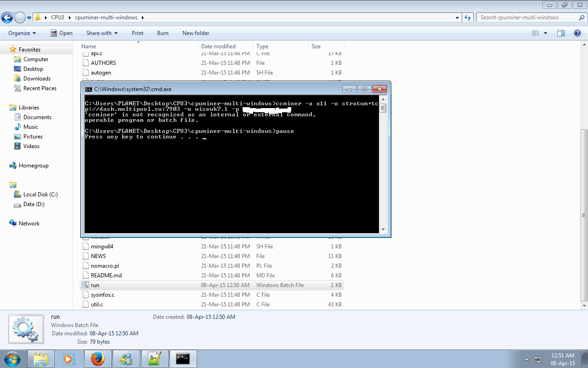Open Videos library
Viewport: 588px width, 368px height.
tap(31, 146)
